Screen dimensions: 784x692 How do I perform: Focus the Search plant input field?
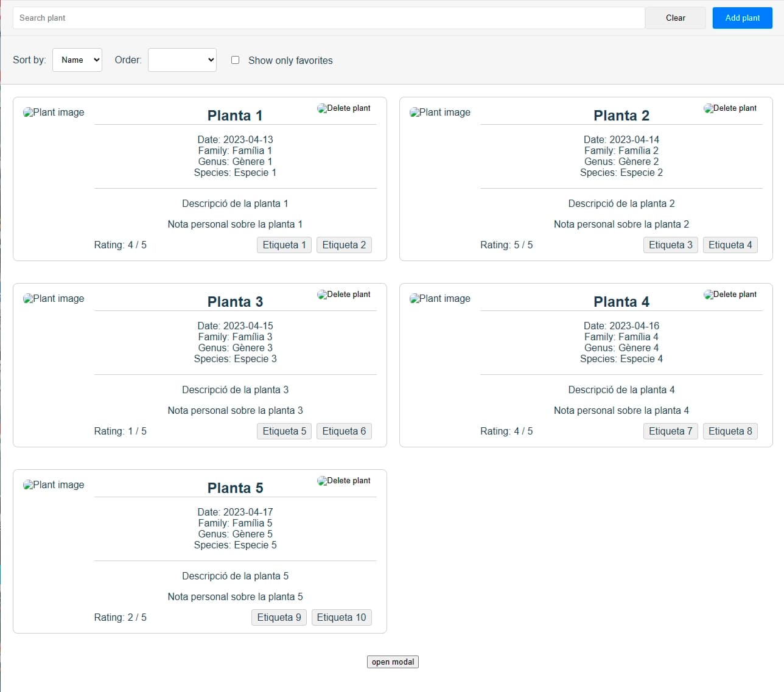[329, 18]
